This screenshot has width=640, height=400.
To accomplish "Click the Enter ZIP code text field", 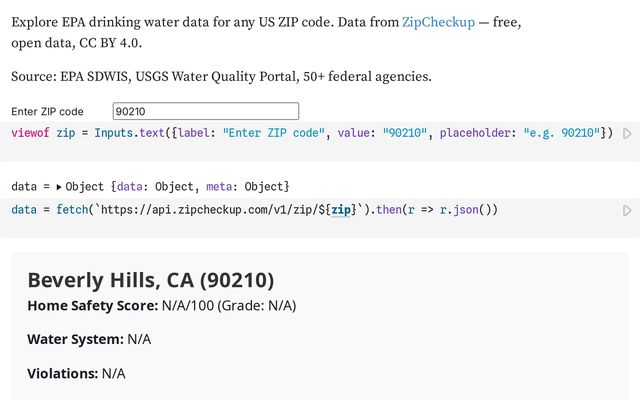I will pos(205,111).
